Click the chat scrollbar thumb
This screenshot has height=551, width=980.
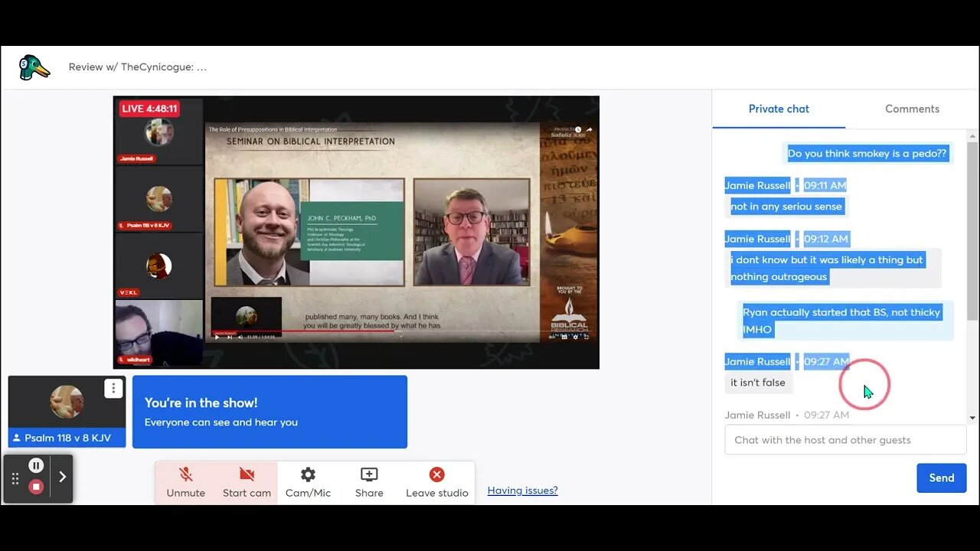point(972,230)
